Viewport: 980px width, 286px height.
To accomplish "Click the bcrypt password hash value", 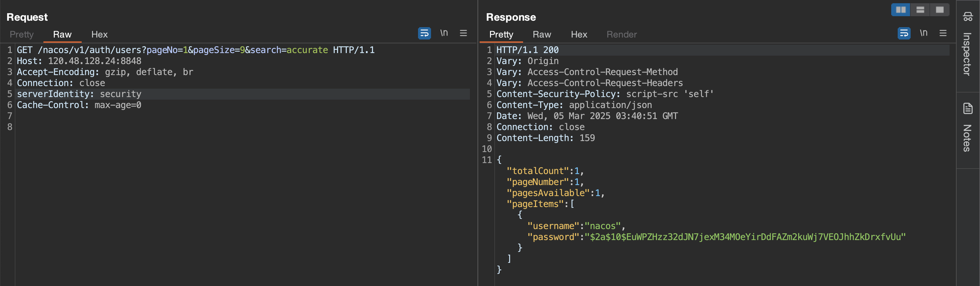I will point(745,237).
